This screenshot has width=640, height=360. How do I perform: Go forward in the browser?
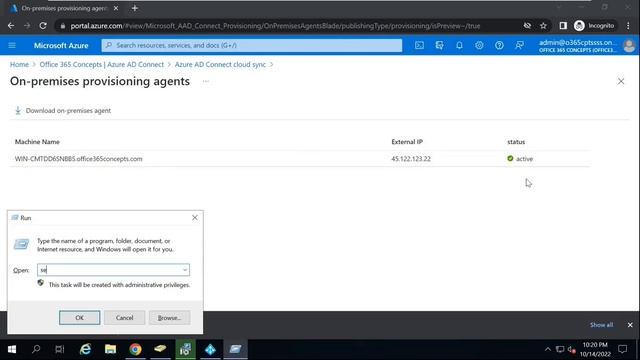coord(27,26)
